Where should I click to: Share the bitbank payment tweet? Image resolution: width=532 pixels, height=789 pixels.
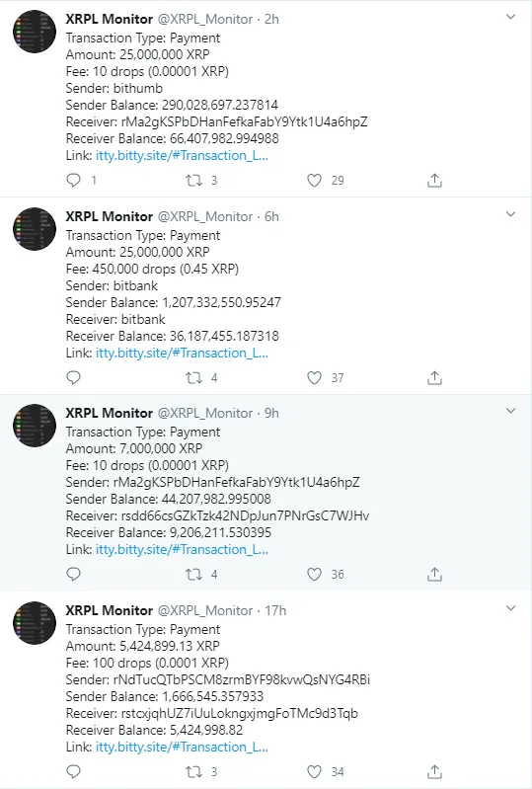click(434, 377)
